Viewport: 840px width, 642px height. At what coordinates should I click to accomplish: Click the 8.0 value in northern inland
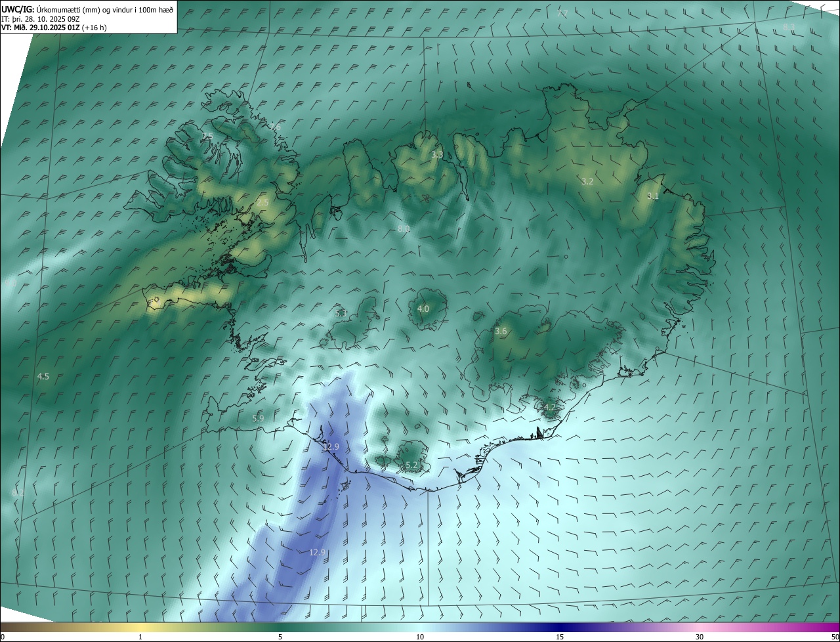coord(404,228)
